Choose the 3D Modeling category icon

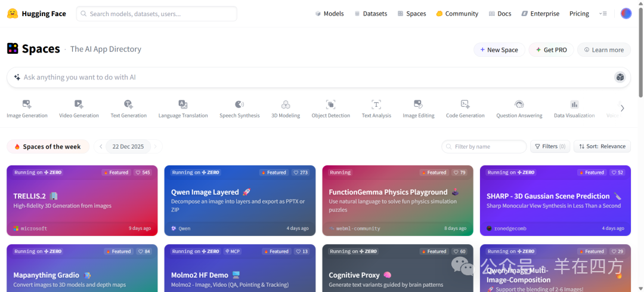286,104
